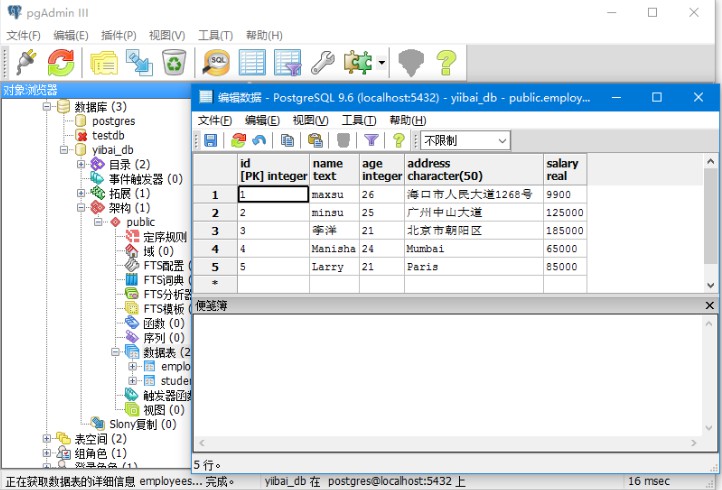Select the 域 (0) tree item

pos(158,251)
